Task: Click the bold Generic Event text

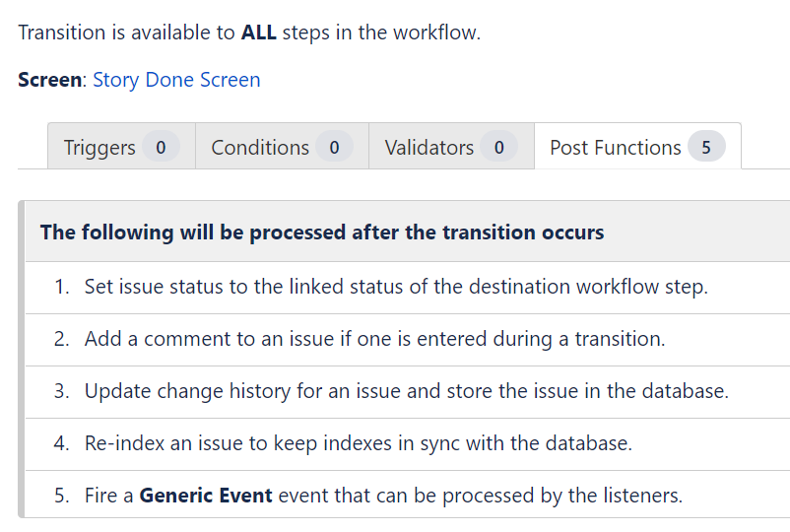Action: [x=206, y=496]
